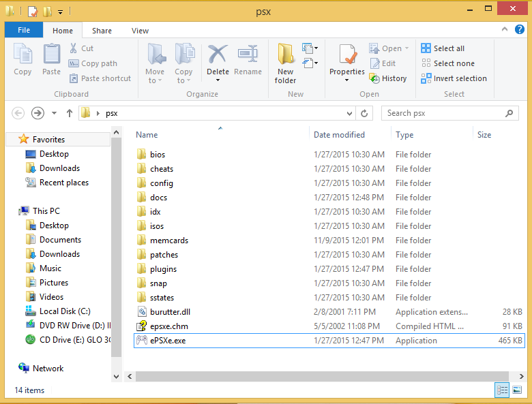Switch to the Share ribbon tab
The width and height of the screenshot is (532, 404).
click(102, 31)
